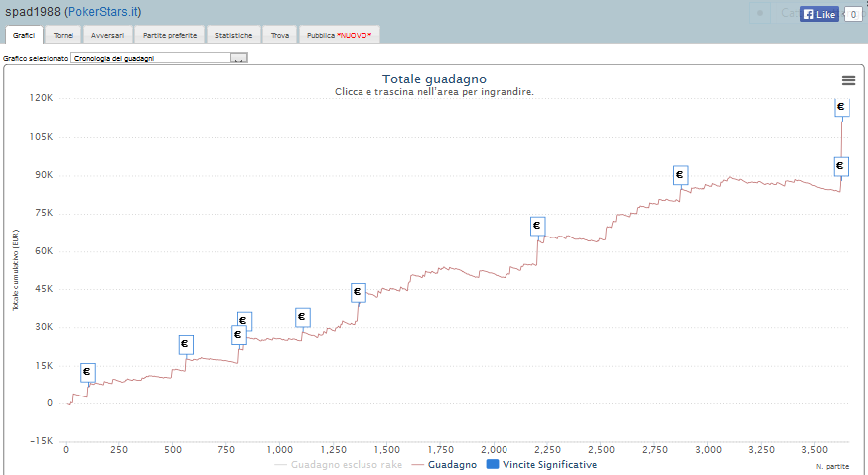Image resolution: width=868 pixels, height=475 pixels.
Task: Click the dropdown arrow button beside Cronologia dei guadagni
Action: click(x=238, y=58)
